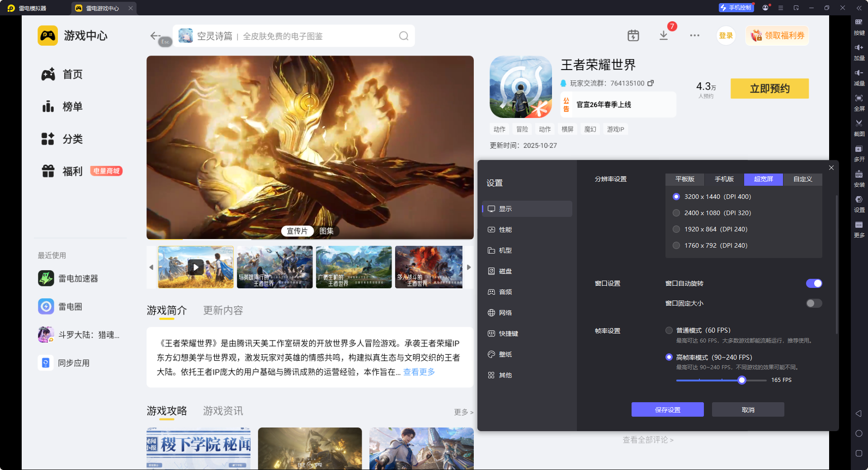Toggle the window auto-rotate switch

[814, 283]
